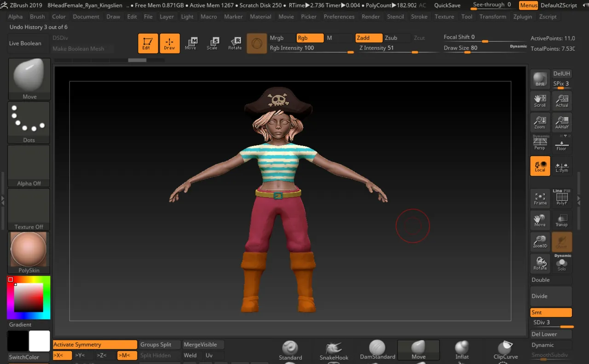
Task: Toggle M material mode
Action: 339,38
